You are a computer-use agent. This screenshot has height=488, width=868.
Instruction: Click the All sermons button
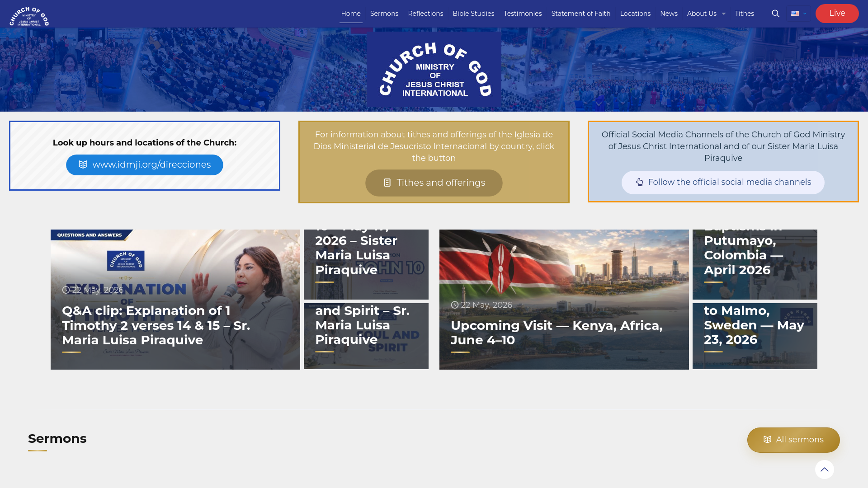(793, 440)
